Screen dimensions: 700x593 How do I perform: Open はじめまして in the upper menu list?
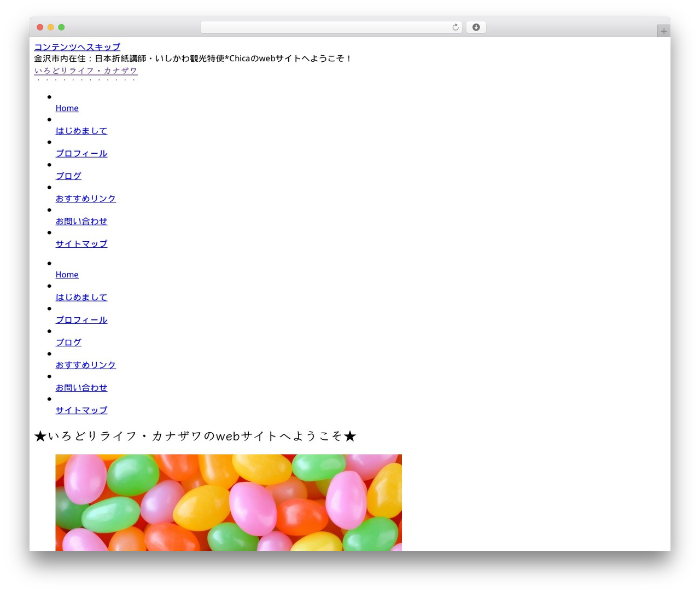[81, 131]
